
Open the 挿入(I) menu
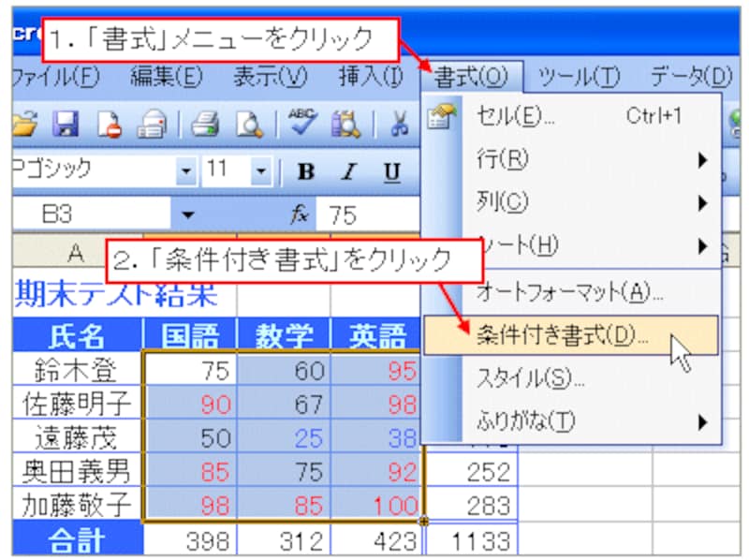[371, 77]
